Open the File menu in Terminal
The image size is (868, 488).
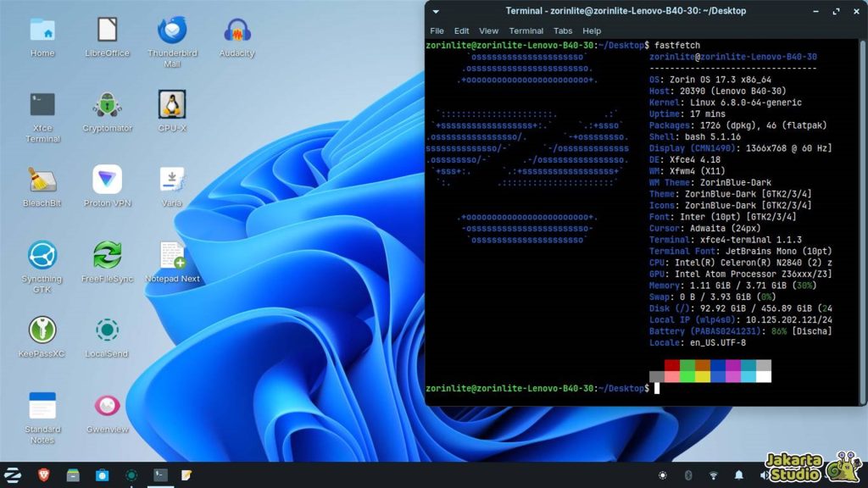(x=437, y=31)
